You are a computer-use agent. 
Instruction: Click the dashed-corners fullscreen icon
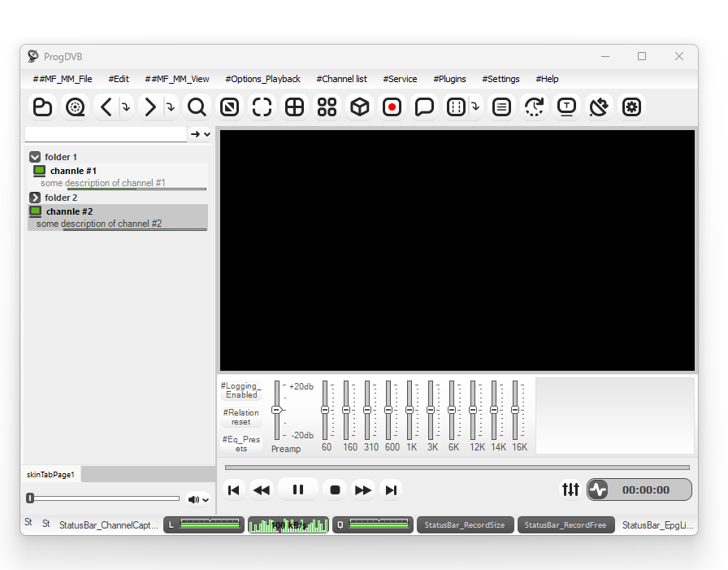(x=262, y=107)
